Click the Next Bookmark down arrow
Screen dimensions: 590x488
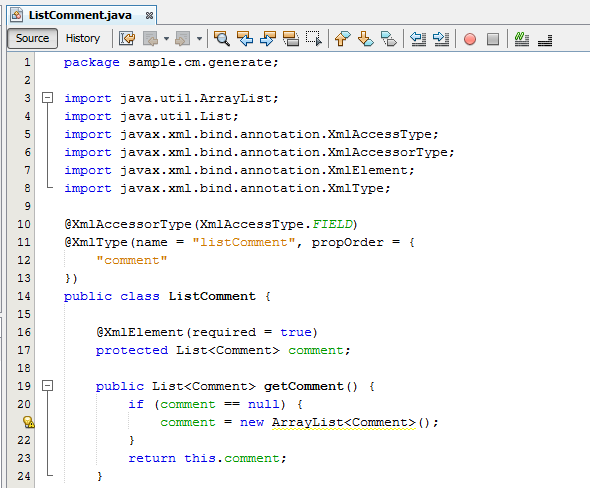coord(365,38)
